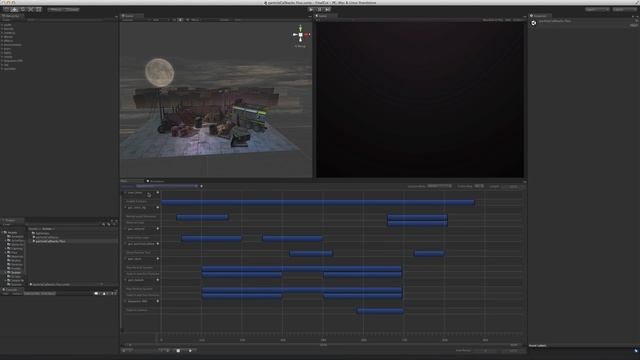Toggle the Pivot/Center handle position button
This screenshot has height=360, width=640.
(55, 9)
